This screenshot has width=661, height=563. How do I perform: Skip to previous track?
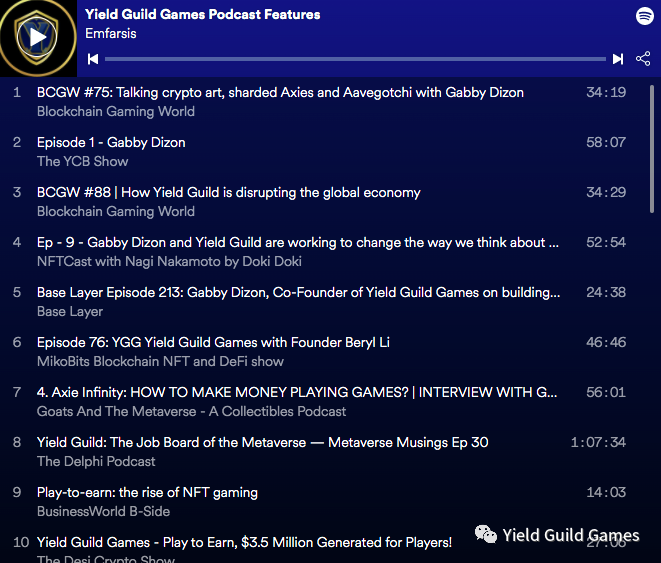coord(93,59)
